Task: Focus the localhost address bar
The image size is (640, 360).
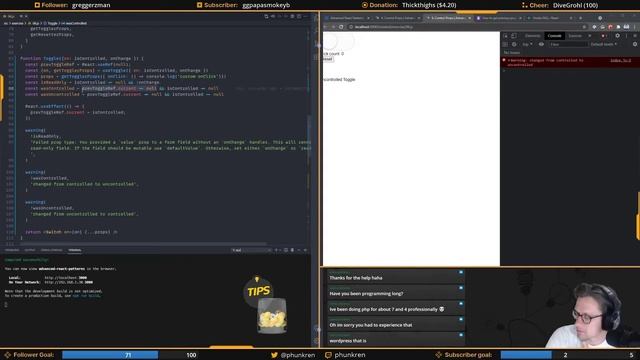Action: 465,27
